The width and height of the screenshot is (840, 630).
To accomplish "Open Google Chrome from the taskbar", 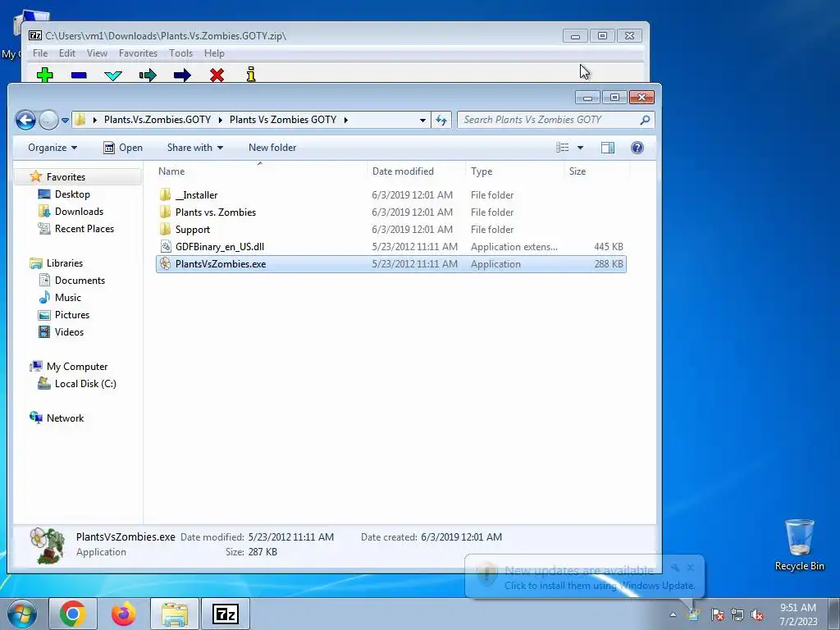I will pyautogui.click(x=73, y=614).
